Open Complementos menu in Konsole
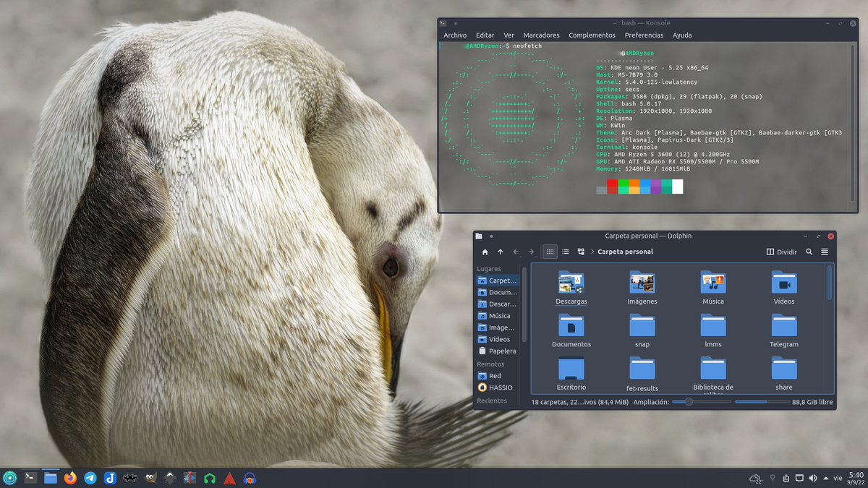Screen dimensions: 868x488 (592, 35)
